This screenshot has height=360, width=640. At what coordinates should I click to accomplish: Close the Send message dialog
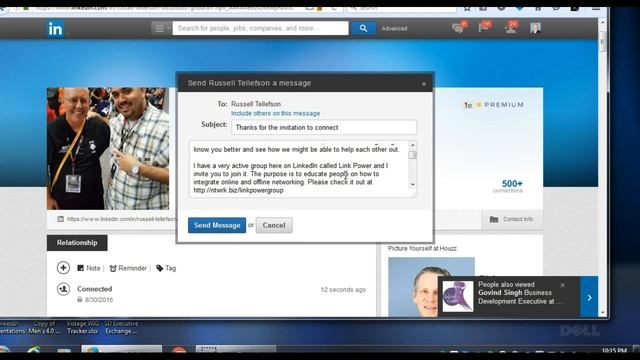click(x=424, y=84)
